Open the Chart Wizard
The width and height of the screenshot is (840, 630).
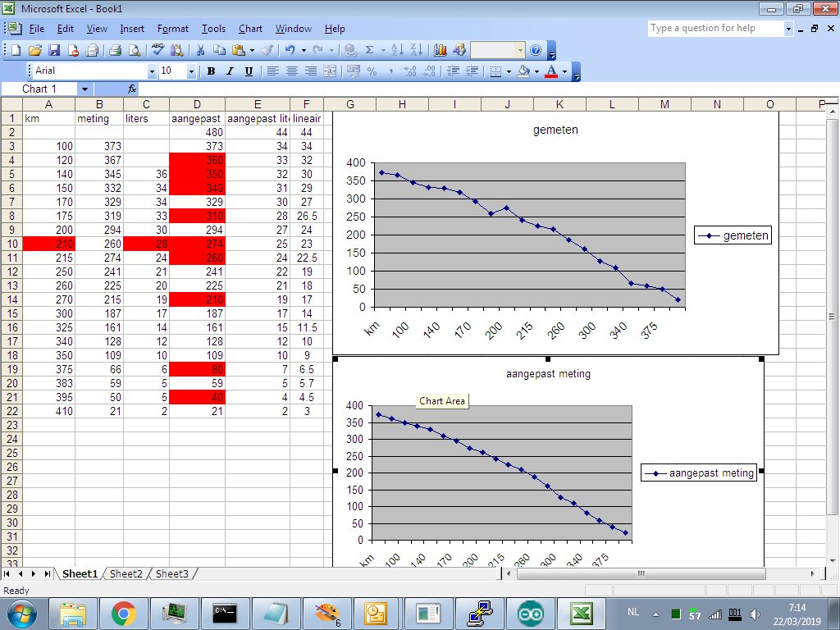441,50
